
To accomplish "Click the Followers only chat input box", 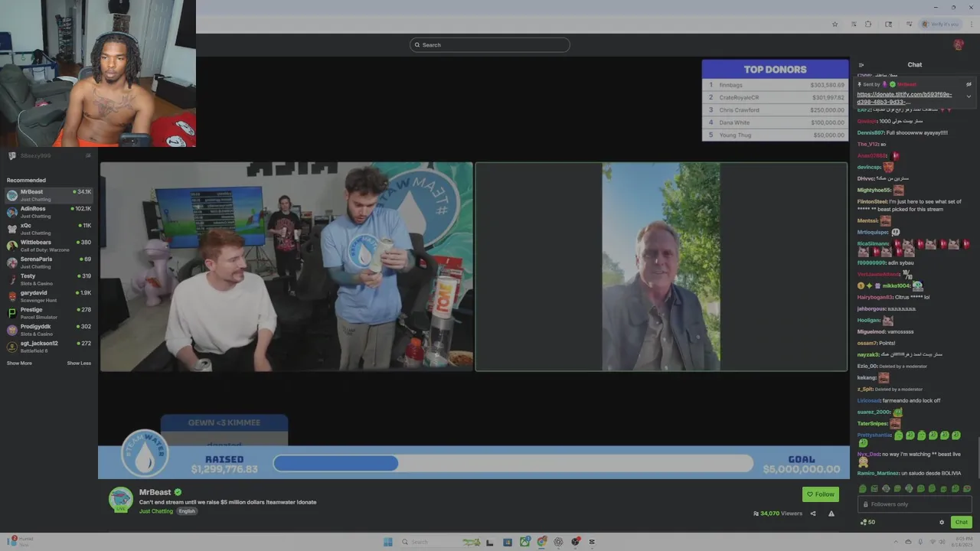I will (915, 504).
